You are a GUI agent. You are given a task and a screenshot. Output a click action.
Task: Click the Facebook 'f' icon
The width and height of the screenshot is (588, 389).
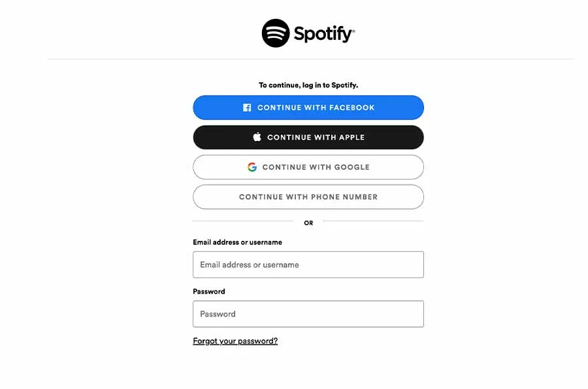coord(247,108)
